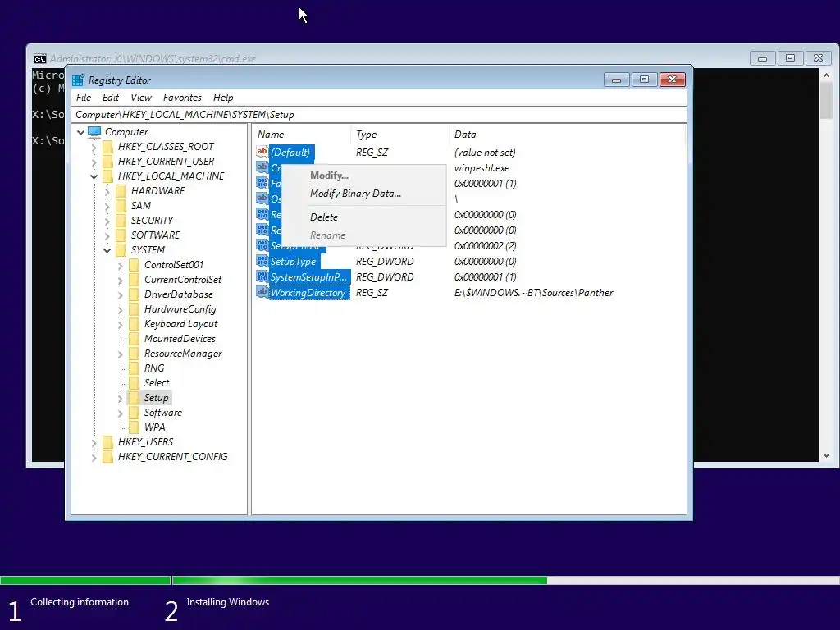The image size is (840, 630).
Task: Click the Type column header
Action: tap(399, 135)
